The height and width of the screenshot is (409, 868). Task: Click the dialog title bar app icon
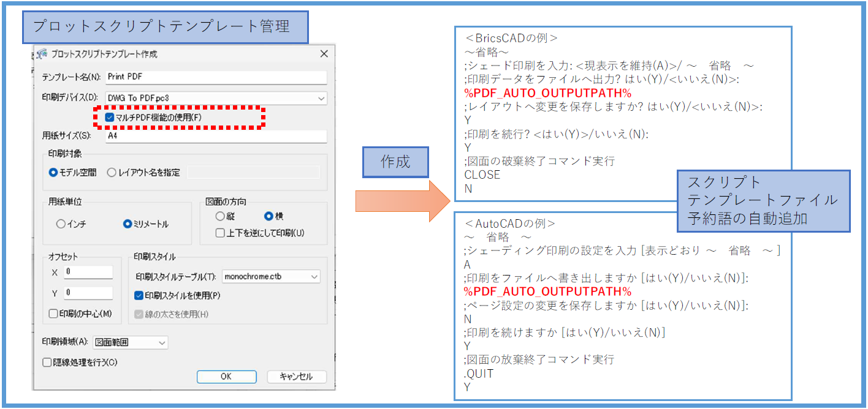coord(43,54)
